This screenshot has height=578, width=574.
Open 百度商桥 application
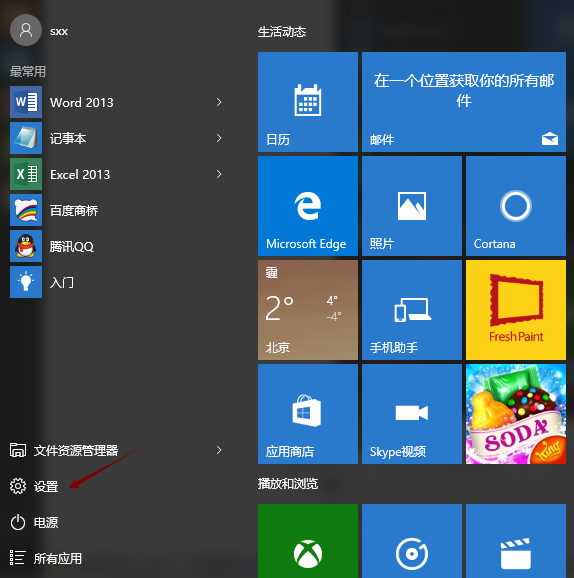(117, 210)
